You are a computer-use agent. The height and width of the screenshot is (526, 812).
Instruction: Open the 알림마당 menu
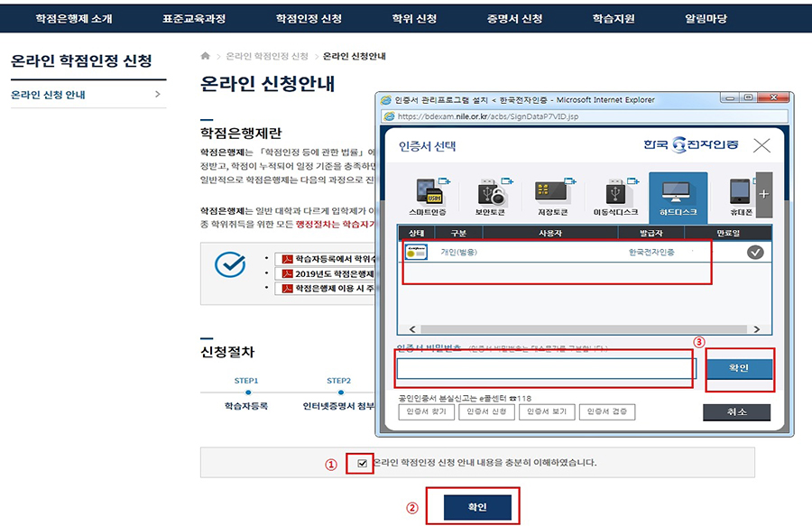(706, 19)
